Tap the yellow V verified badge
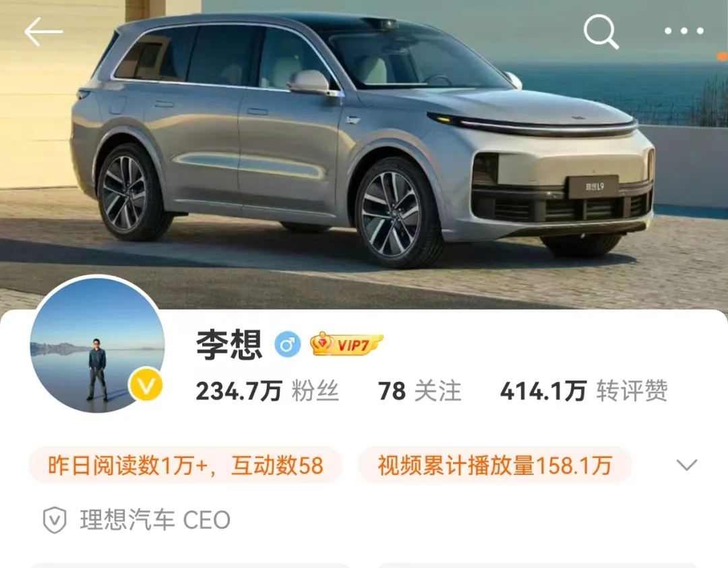Viewport: 728px width, 568px height. pos(146,384)
